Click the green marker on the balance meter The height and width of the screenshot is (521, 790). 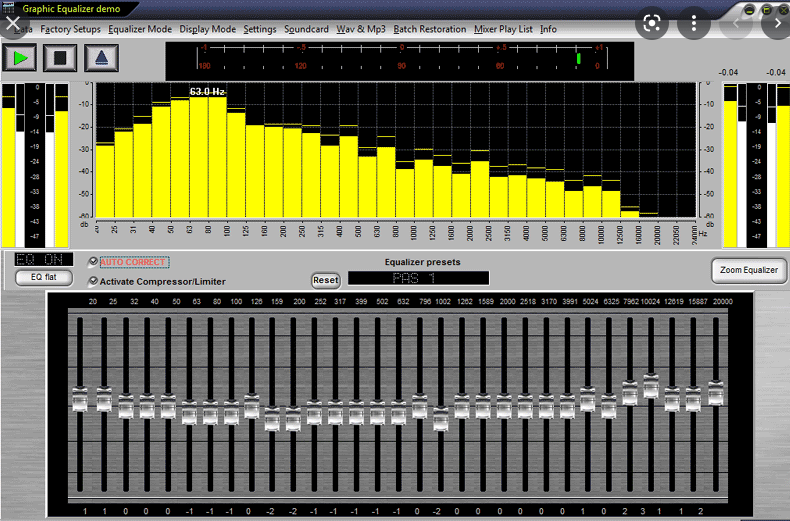[x=578, y=58]
